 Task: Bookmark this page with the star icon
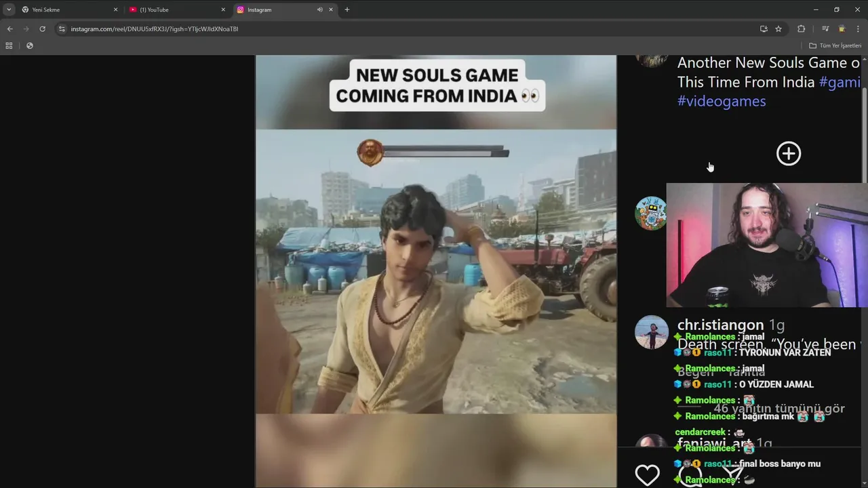tap(778, 29)
